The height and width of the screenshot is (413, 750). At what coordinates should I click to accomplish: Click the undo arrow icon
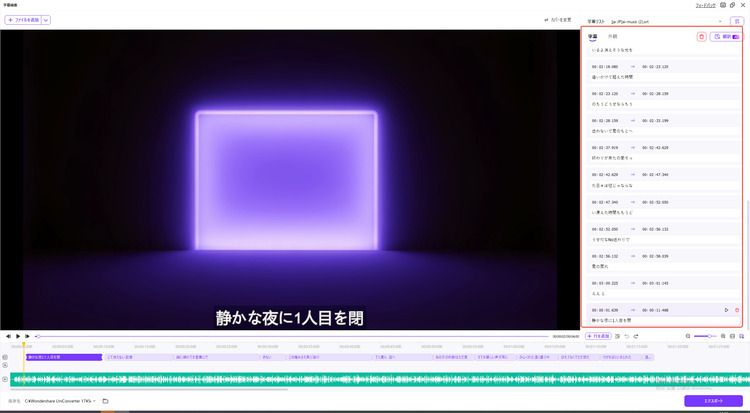tap(627, 336)
